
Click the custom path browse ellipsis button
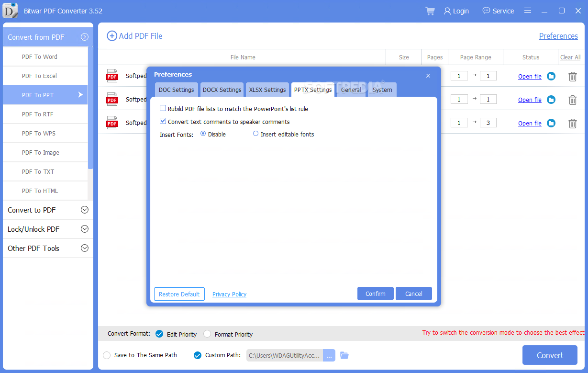click(x=329, y=355)
